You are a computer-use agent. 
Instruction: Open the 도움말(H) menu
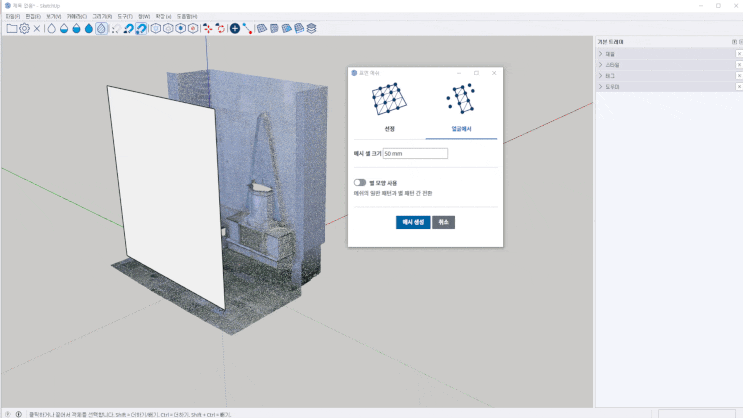[187, 16]
